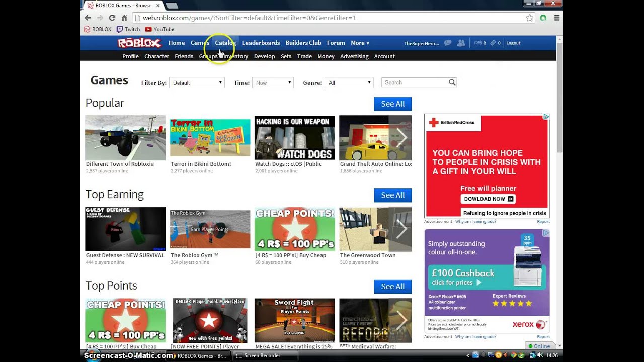The width and height of the screenshot is (644, 362).
Task: Open the Account submenu item
Action: click(384, 56)
